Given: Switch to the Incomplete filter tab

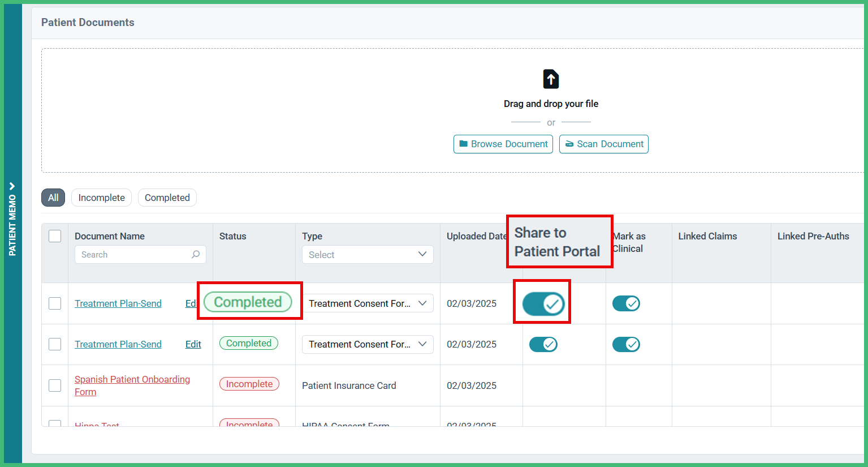Looking at the screenshot, I should [101, 198].
